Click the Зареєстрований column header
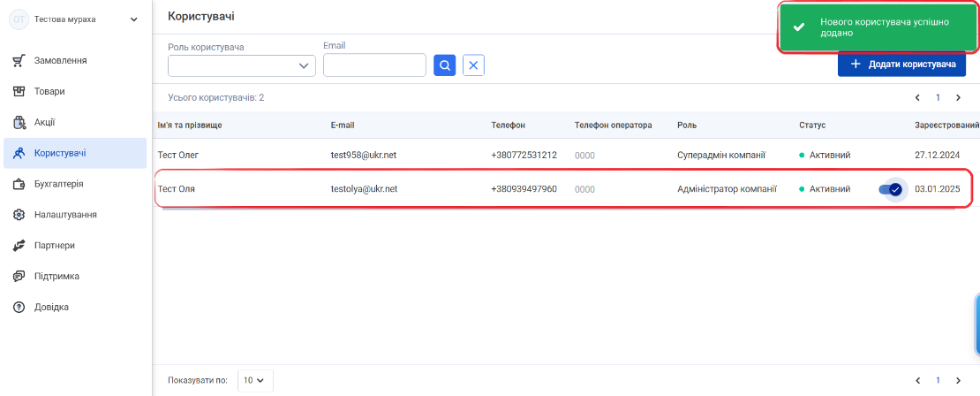Viewport: 980px width, 396px height. point(946,126)
